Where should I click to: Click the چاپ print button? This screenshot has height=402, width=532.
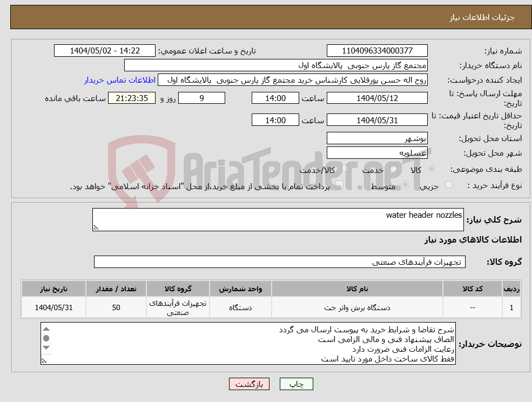click(x=295, y=384)
